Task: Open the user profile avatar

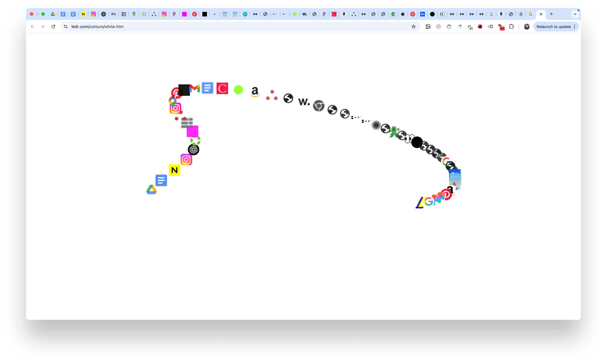Action: click(527, 27)
